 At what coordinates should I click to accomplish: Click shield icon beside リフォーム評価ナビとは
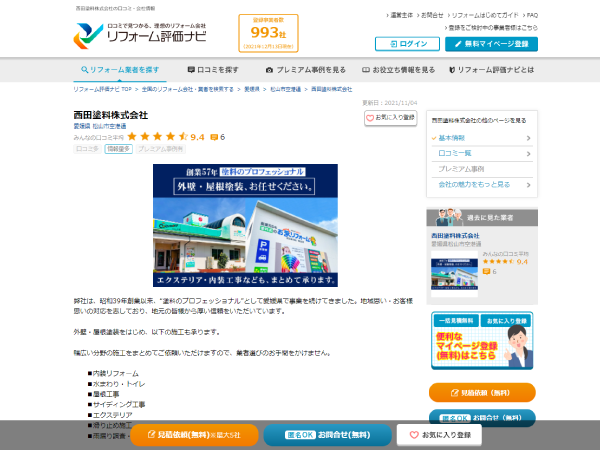(x=452, y=70)
